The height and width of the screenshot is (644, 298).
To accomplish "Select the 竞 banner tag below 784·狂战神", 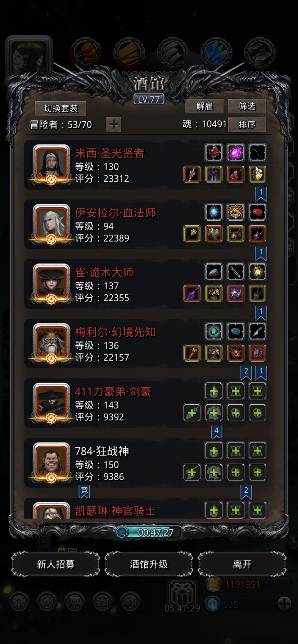I will click(84, 491).
